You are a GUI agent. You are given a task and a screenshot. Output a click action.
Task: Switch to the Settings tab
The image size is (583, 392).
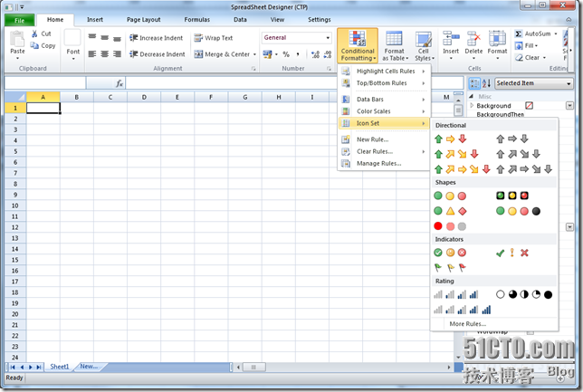click(319, 19)
